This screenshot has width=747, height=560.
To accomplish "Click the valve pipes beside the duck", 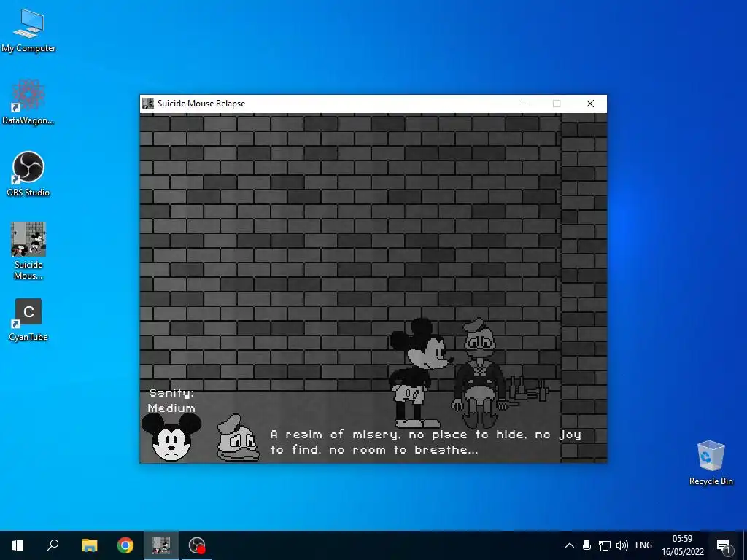I will point(529,391).
